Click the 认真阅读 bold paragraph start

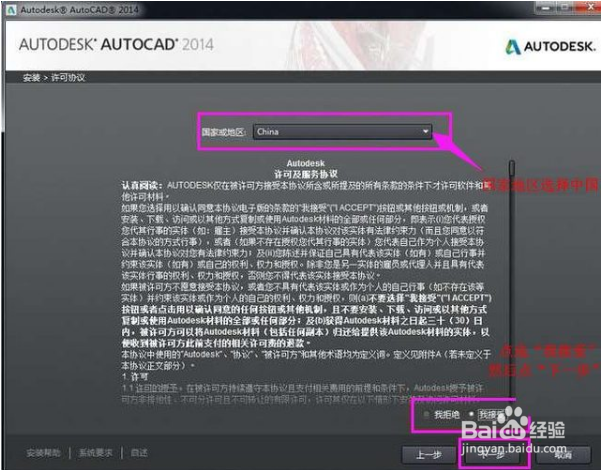tap(142, 186)
